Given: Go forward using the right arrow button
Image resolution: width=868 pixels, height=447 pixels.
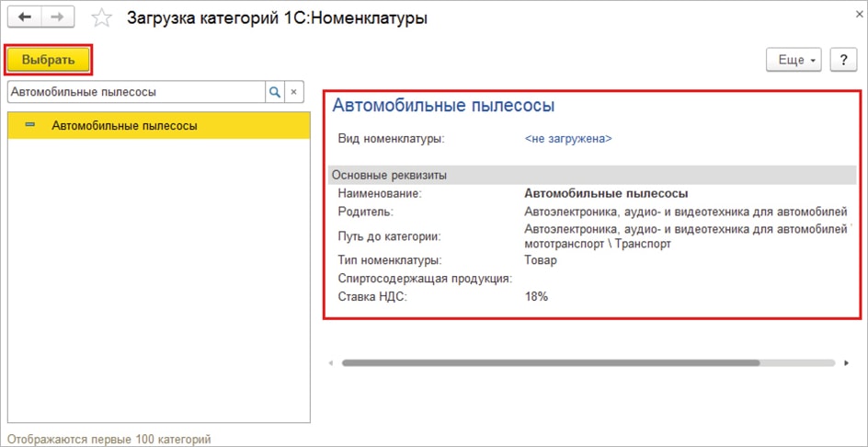Looking at the screenshot, I should [57, 17].
